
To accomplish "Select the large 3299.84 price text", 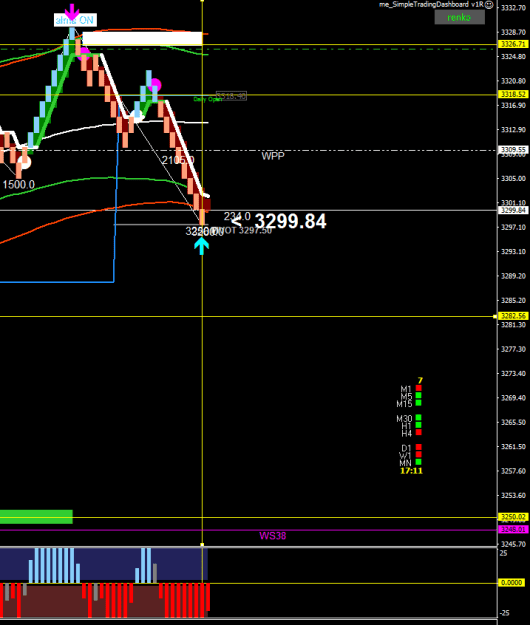I will 290,221.
